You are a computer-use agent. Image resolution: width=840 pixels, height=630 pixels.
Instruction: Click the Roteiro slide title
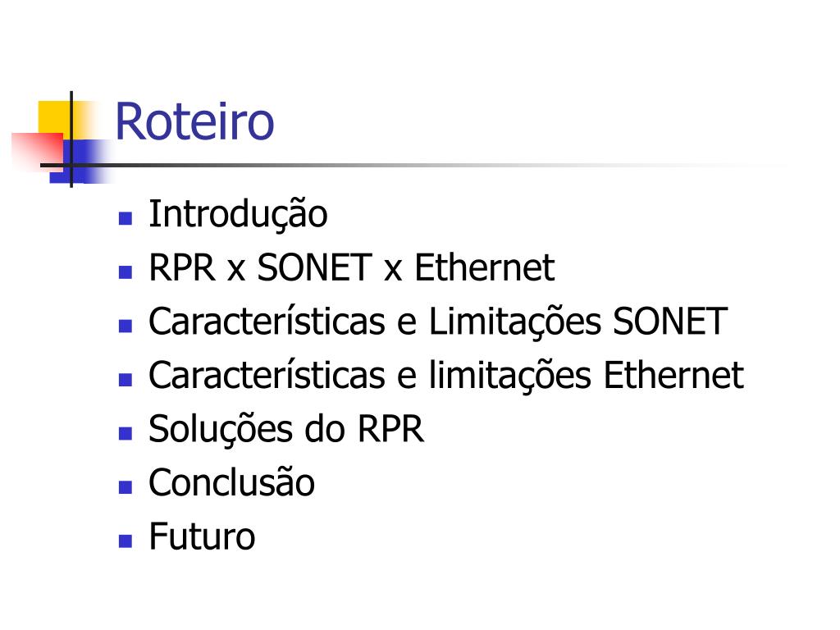pos(194,121)
